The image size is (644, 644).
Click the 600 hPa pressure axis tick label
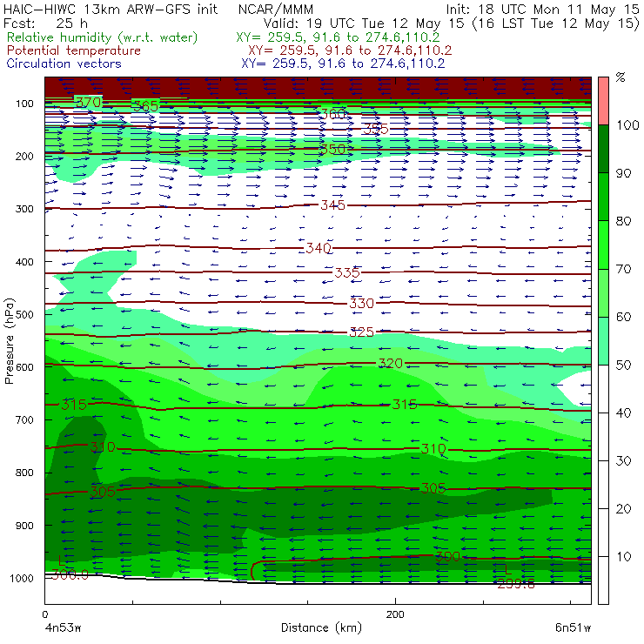pyautogui.click(x=24, y=367)
